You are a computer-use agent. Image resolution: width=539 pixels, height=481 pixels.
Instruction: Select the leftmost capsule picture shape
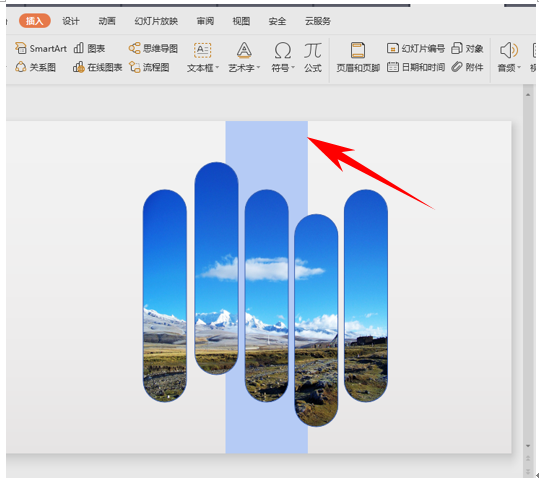165,296
